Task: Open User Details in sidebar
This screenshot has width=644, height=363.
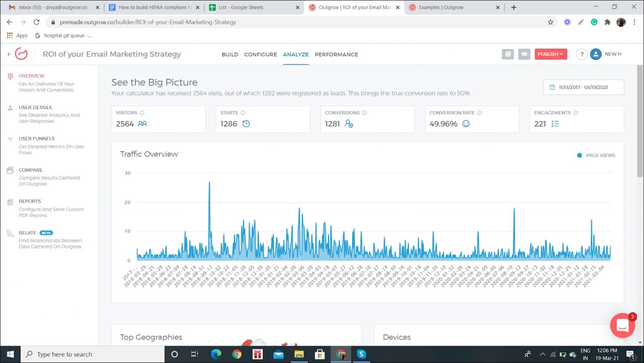Action: coord(35,107)
